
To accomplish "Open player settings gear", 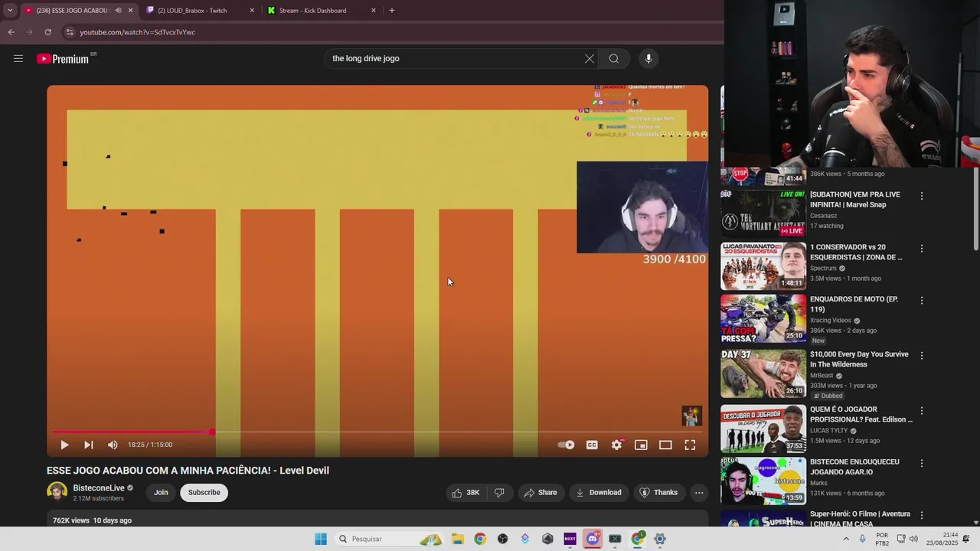I will pos(617,445).
